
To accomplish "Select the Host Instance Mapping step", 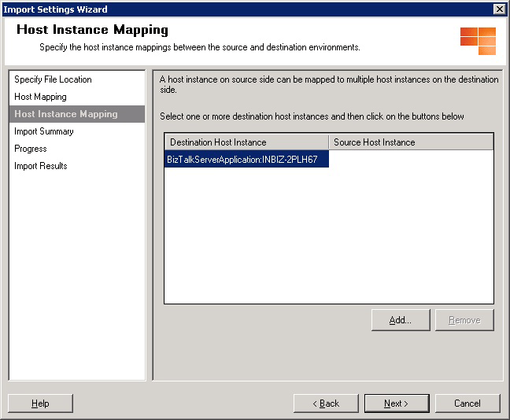I will pos(77,114).
